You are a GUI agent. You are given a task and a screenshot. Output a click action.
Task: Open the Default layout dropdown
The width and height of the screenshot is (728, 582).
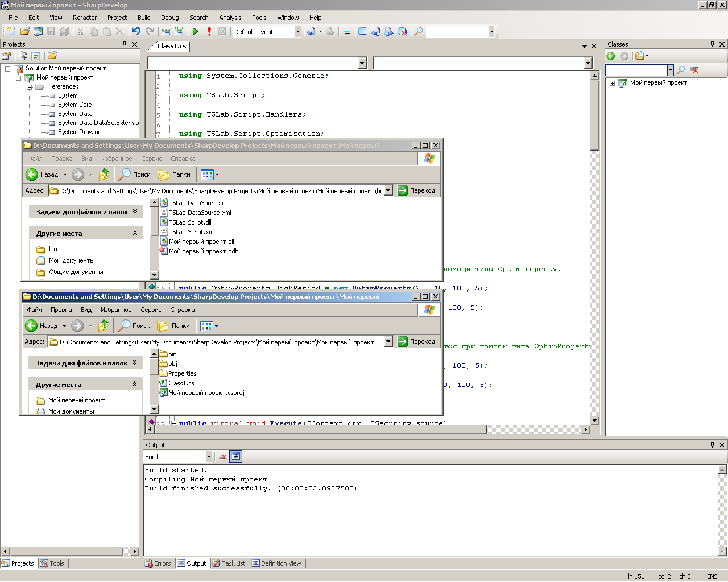(x=297, y=32)
